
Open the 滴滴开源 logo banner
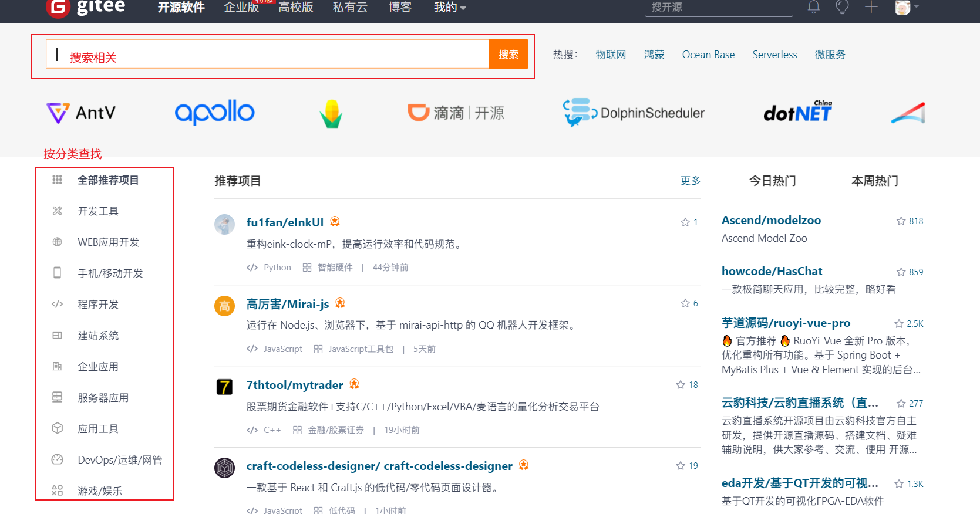456,113
